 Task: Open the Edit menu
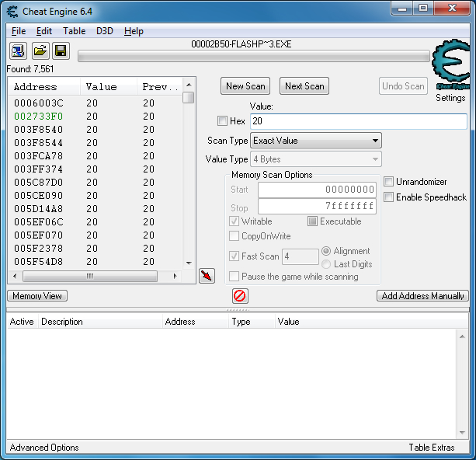(x=44, y=31)
